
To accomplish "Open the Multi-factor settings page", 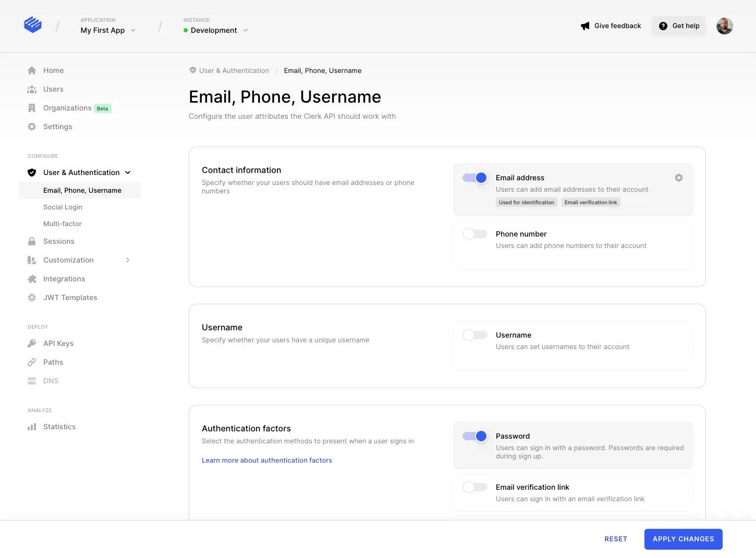I will [63, 224].
